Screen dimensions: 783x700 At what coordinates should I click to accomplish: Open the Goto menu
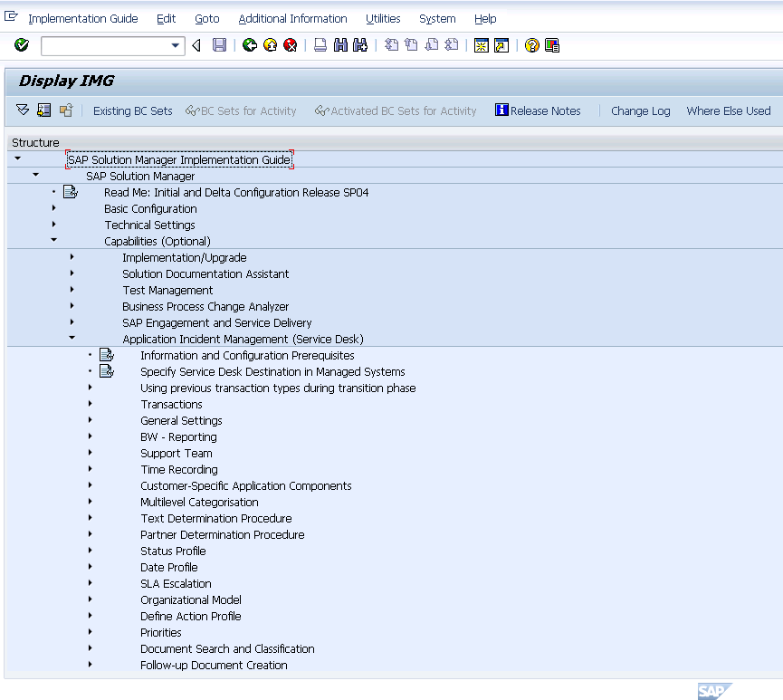pyautogui.click(x=206, y=18)
